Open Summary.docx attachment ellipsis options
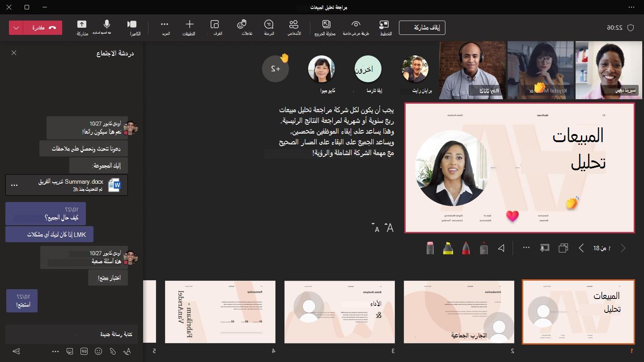 click(x=14, y=185)
